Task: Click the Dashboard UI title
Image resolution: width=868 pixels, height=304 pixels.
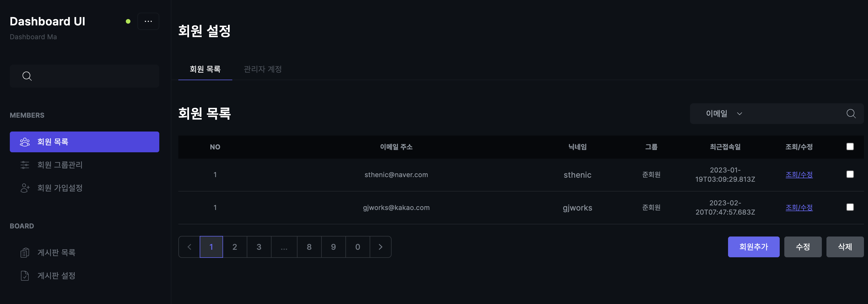Action: pos(48,21)
